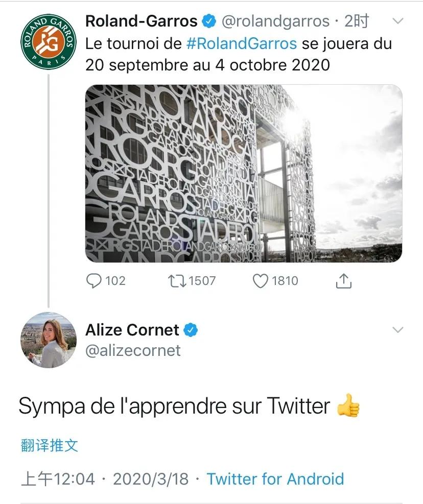Open the Twitter for Android source link
Image resolution: width=423 pixels, height=504 pixels.
(275, 479)
